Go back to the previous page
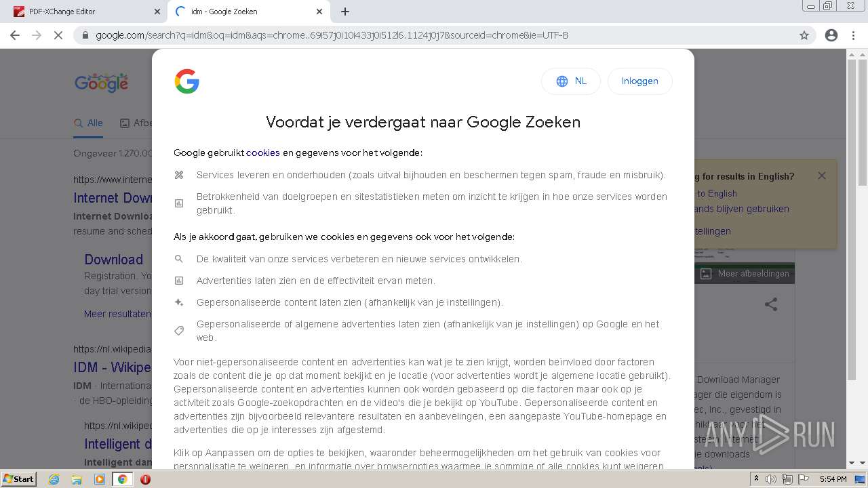Image resolution: width=868 pixels, height=488 pixels. 15,35
